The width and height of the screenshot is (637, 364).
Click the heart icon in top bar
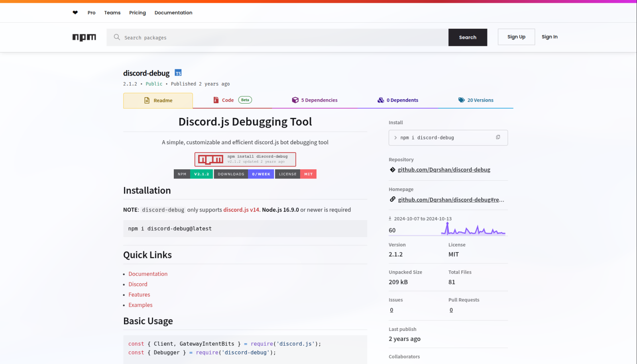tap(75, 13)
